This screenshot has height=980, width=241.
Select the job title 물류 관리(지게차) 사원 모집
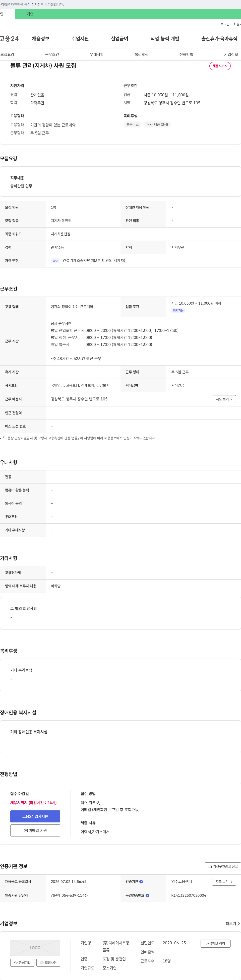pyautogui.click(x=43, y=65)
